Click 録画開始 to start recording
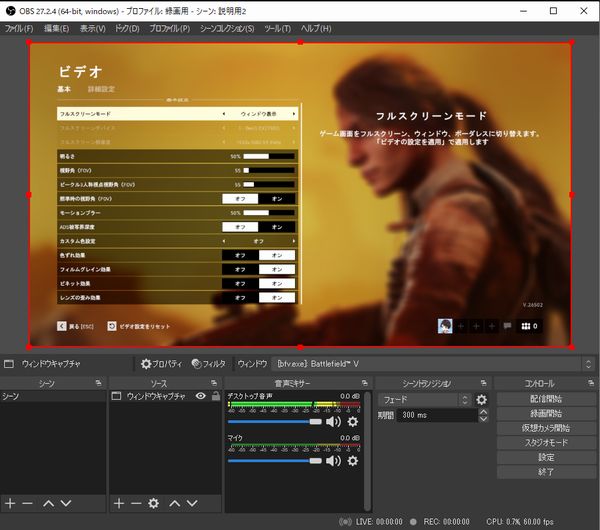This screenshot has width=600, height=530. tap(546, 414)
